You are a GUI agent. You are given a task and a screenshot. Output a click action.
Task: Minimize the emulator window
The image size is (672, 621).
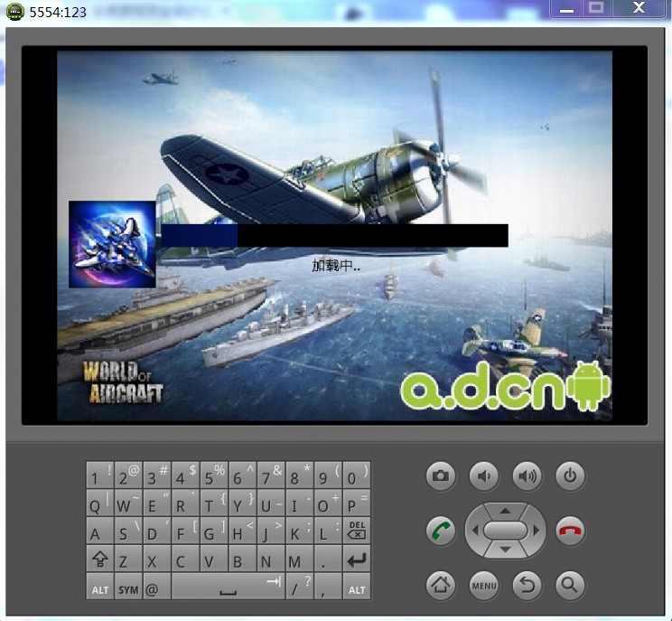[566, 8]
